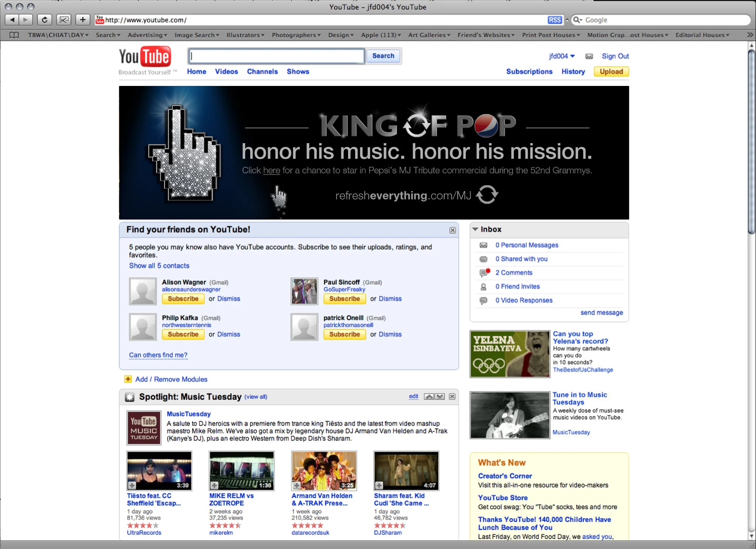Screen dimensions: 756x549
Task: Click the send message link
Action: coord(602,313)
